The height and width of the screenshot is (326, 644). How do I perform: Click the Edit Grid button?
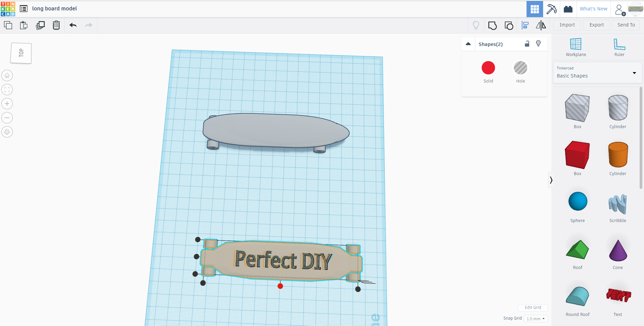(x=533, y=308)
